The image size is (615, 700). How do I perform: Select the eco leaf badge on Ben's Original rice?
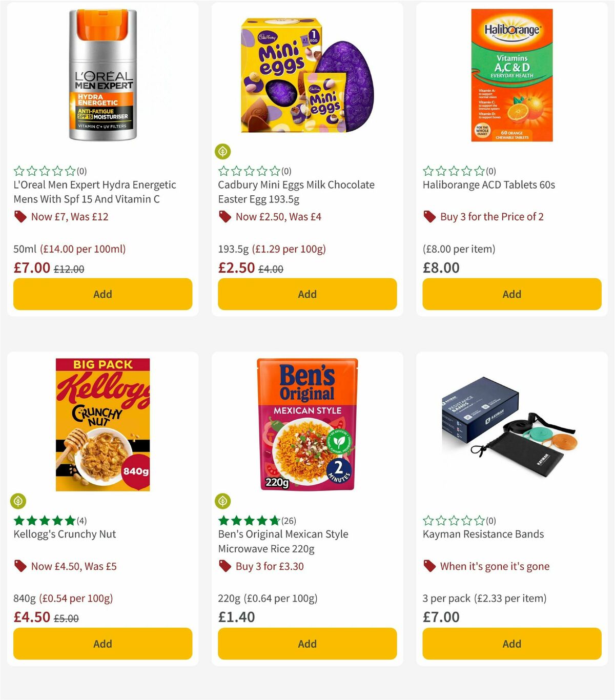pyautogui.click(x=223, y=501)
